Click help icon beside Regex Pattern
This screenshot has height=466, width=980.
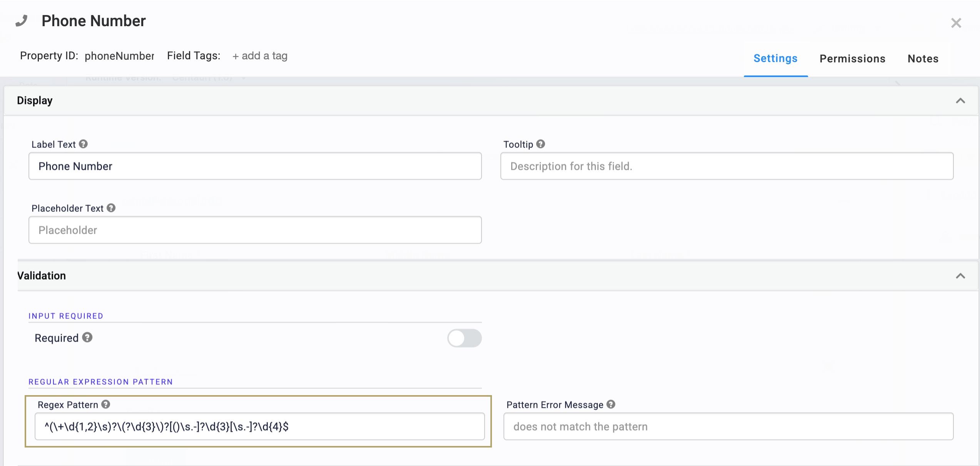tap(106, 404)
